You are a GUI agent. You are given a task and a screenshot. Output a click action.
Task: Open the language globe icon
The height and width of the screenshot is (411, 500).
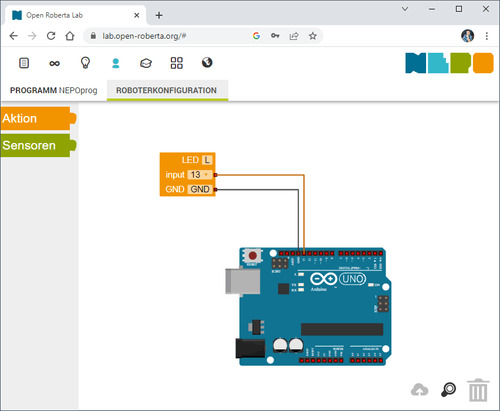(207, 62)
